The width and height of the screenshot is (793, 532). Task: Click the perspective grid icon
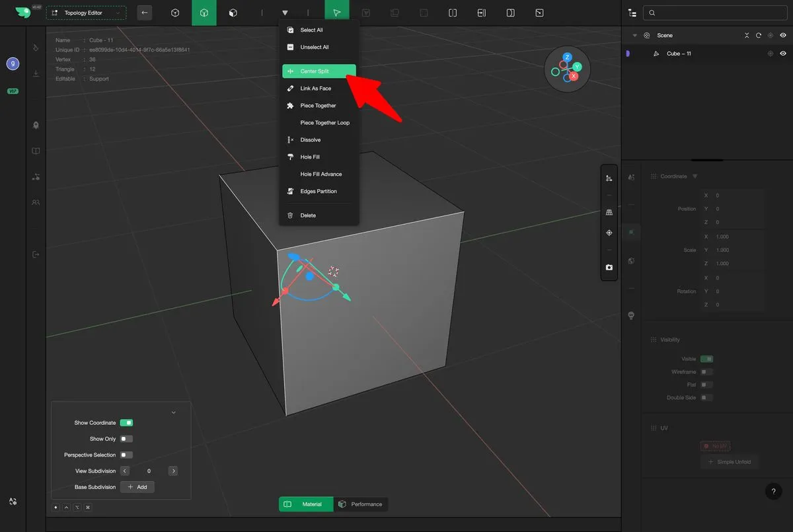click(x=609, y=212)
